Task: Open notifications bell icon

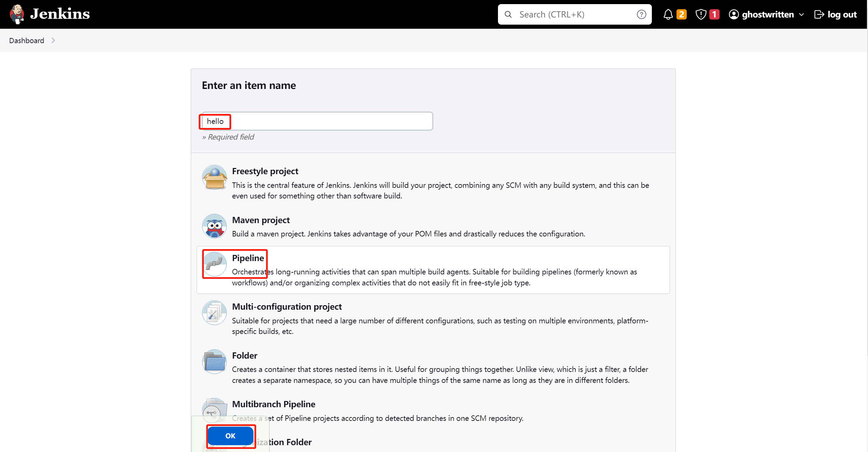Action: tap(668, 14)
